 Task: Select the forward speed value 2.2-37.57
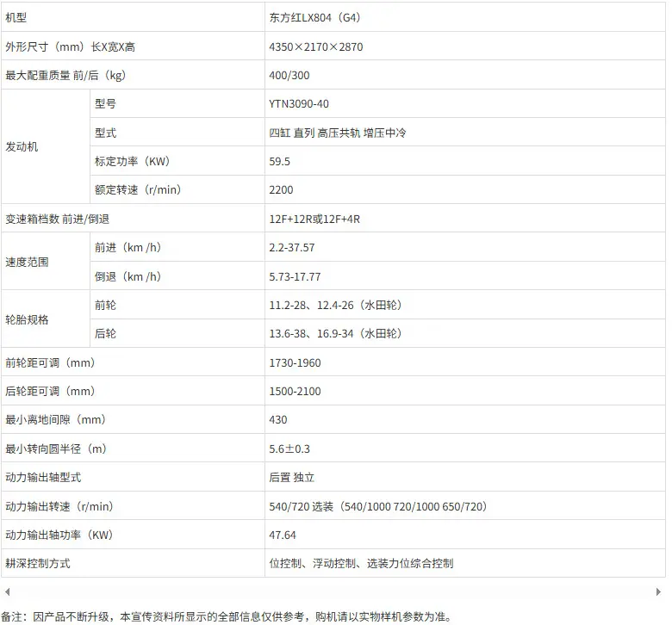pyautogui.click(x=292, y=248)
